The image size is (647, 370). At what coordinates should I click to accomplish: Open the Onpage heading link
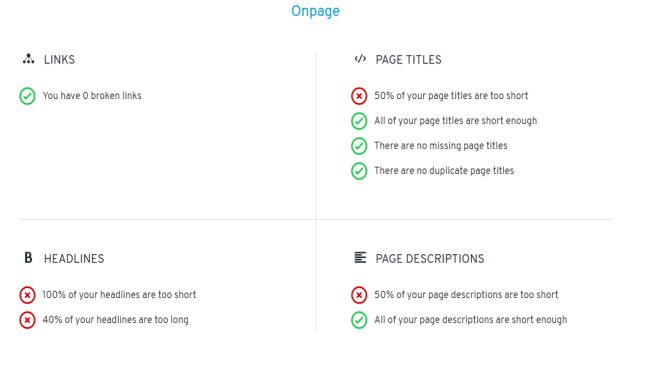[315, 11]
